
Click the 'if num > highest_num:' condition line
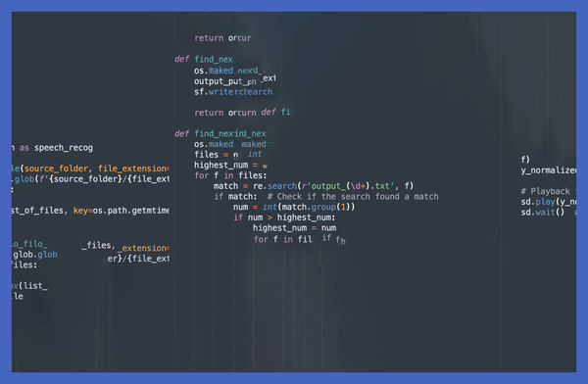pos(284,217)
